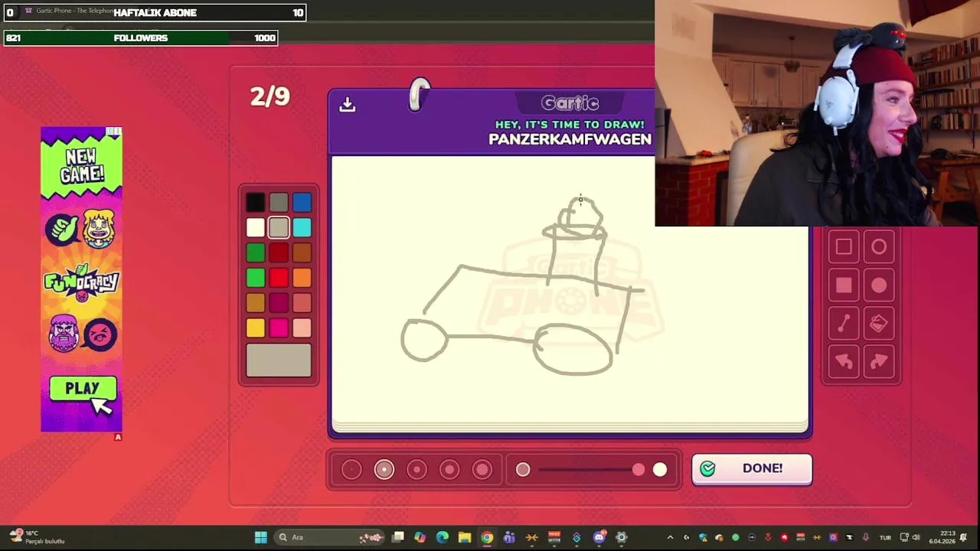Open the Windows Start menu
The image size is (980, 551).
point(260,537)
